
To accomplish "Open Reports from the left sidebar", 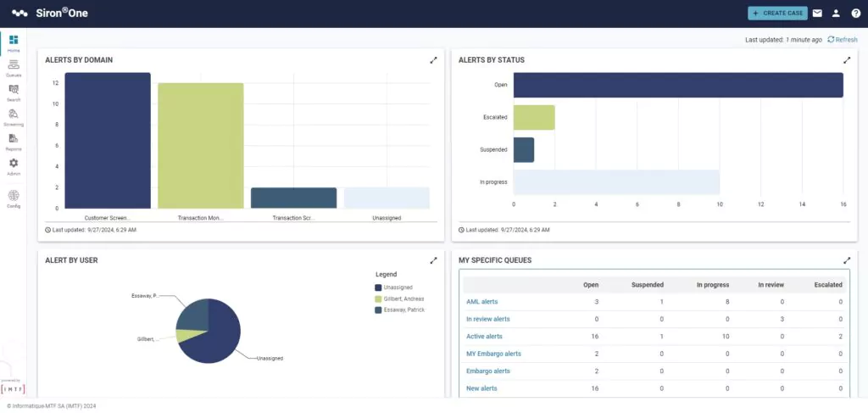I will (x=14, y=140).
